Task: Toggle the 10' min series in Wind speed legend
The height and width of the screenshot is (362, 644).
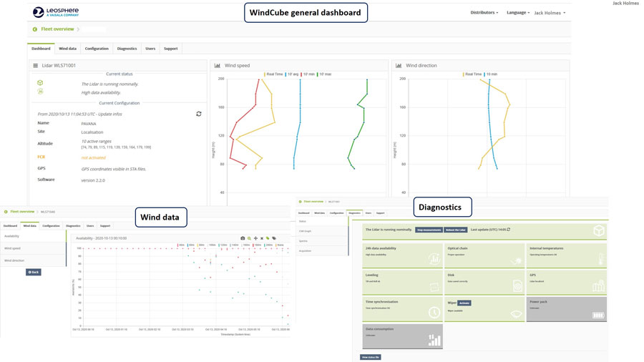Action: click(308, 74)
